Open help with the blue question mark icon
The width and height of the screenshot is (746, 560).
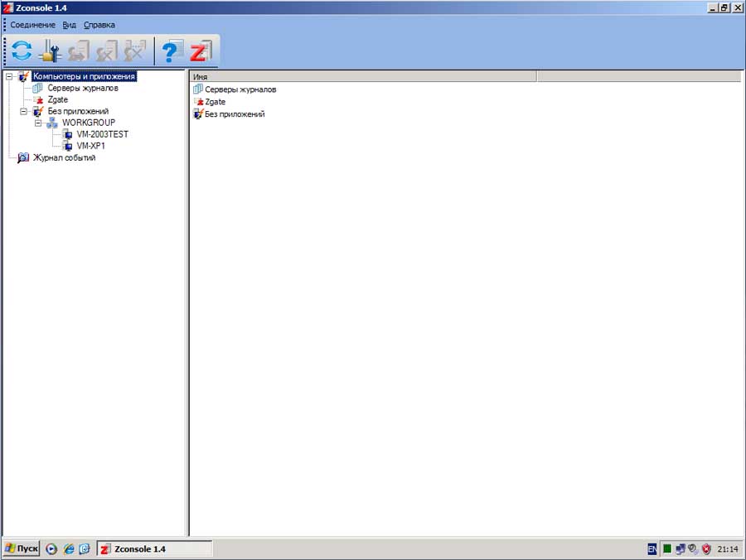coord(172,51)
